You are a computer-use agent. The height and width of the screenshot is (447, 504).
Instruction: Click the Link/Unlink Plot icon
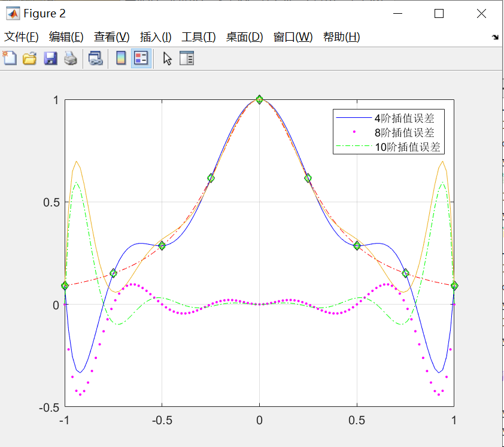coord(95,59)
